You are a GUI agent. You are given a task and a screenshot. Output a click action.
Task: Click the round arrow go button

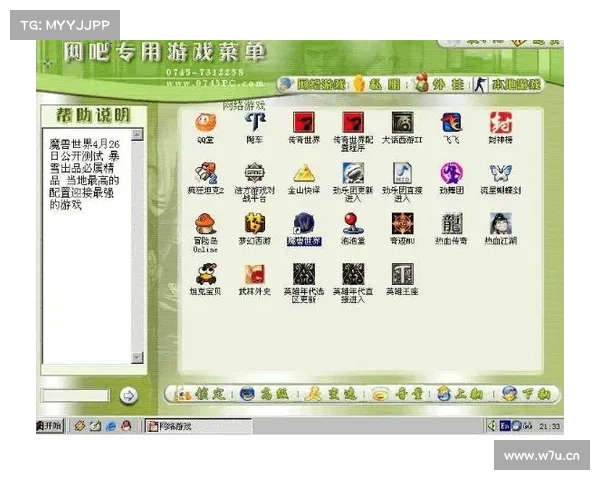coord(129,396)
